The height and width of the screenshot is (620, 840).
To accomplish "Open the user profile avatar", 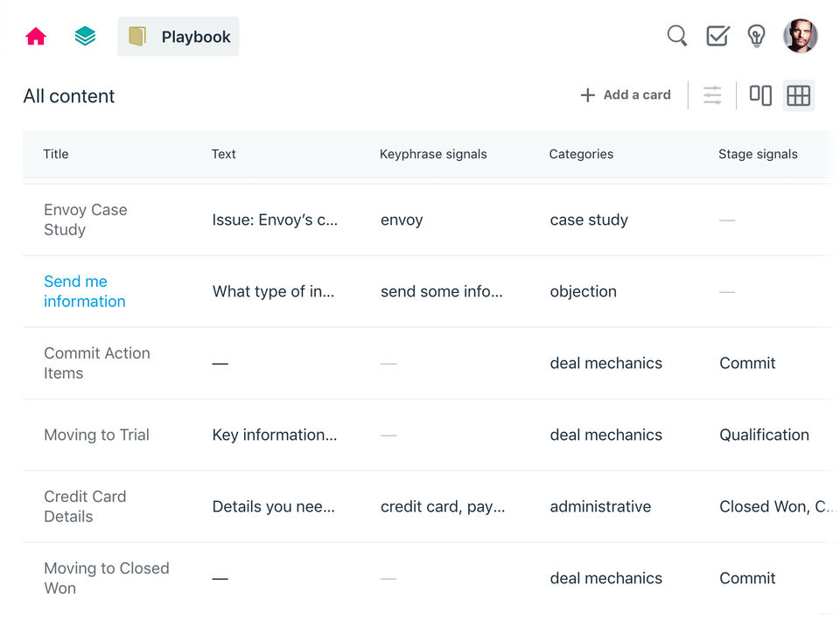I will point(800,36).
